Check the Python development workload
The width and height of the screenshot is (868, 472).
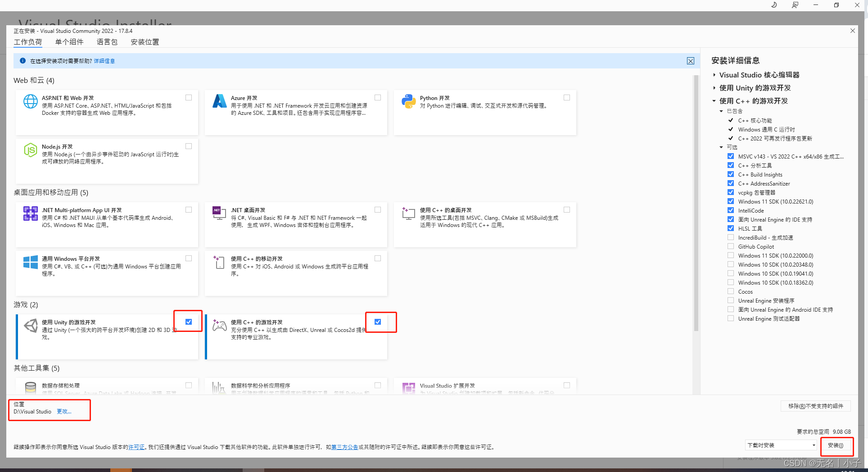[567, 97]
